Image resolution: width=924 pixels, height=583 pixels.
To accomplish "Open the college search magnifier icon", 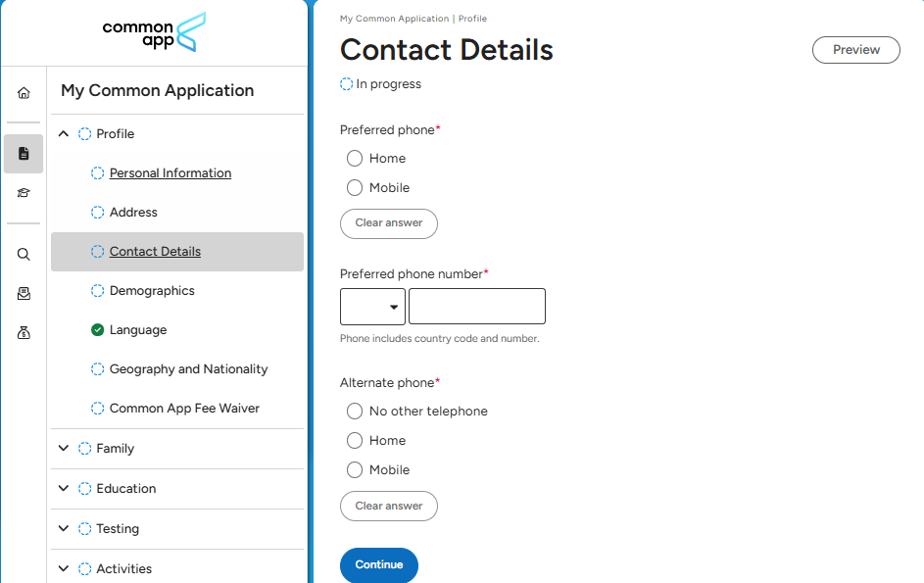I will click(24, 255).
